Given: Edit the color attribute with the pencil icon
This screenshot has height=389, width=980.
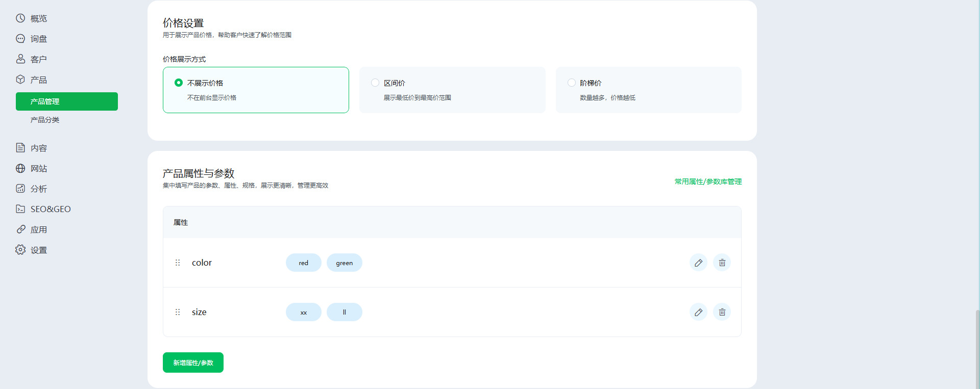Looking at the screenshot, I should point(698,263).
